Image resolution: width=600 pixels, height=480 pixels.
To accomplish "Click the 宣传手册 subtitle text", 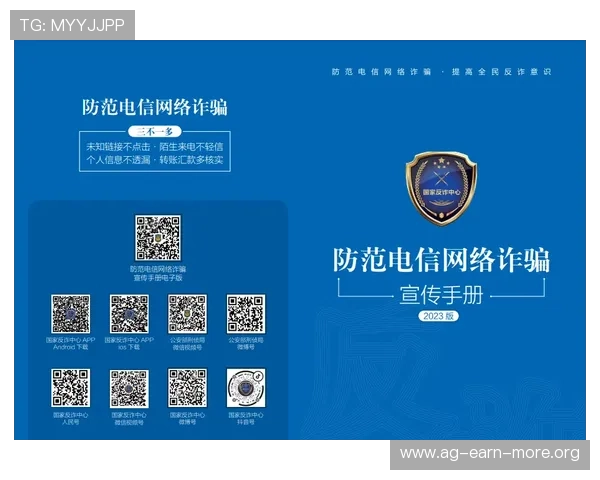I will pos(441,295).
